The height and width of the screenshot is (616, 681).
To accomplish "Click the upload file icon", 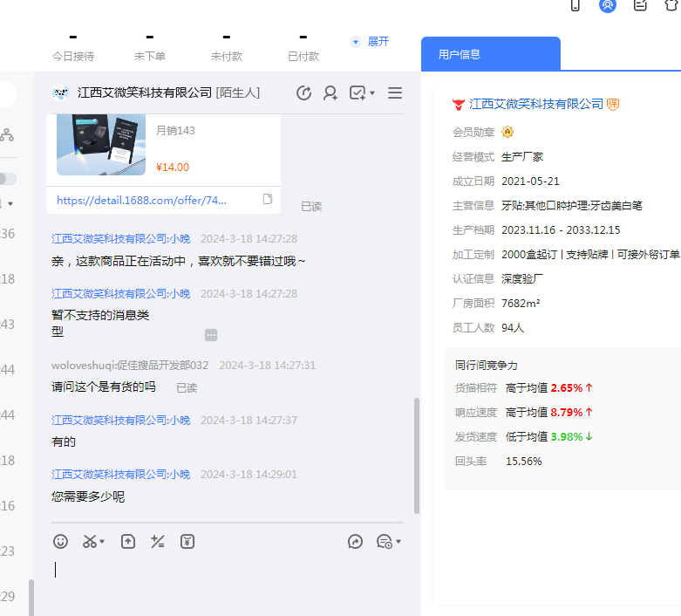I will click(128, 542).
